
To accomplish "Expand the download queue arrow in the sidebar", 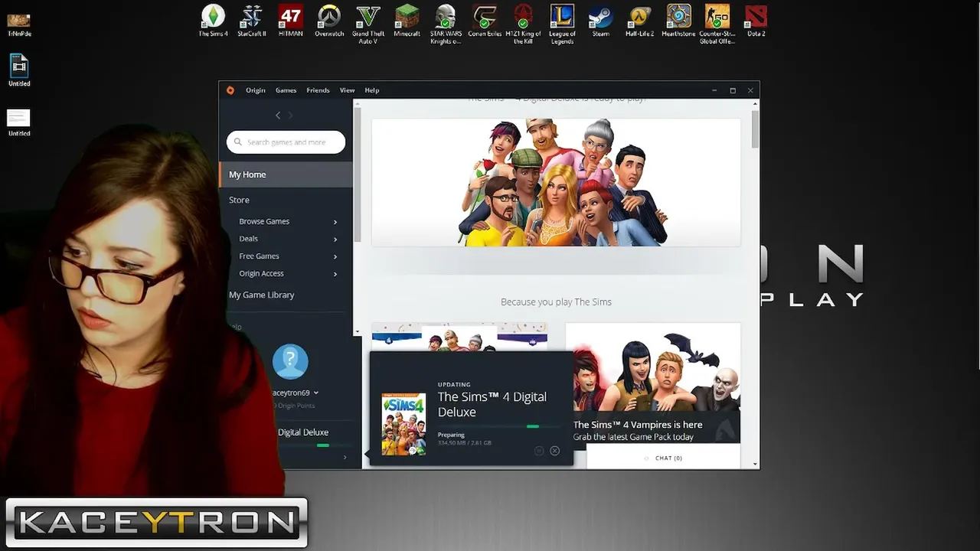I will point(345,458).
